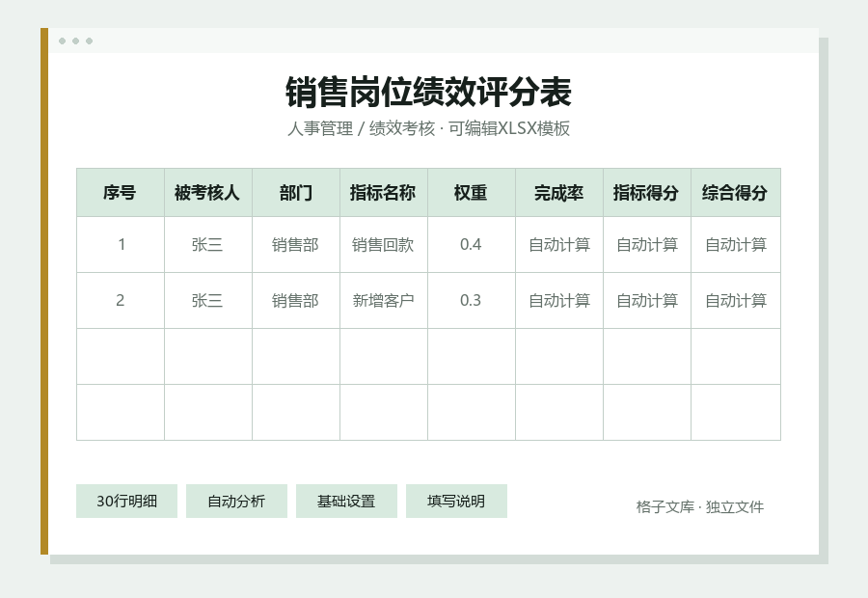Screen dimensions: 868x598
Task: Click the 格子文库 · 独立文件 footer text
Action: pos(700,506)
